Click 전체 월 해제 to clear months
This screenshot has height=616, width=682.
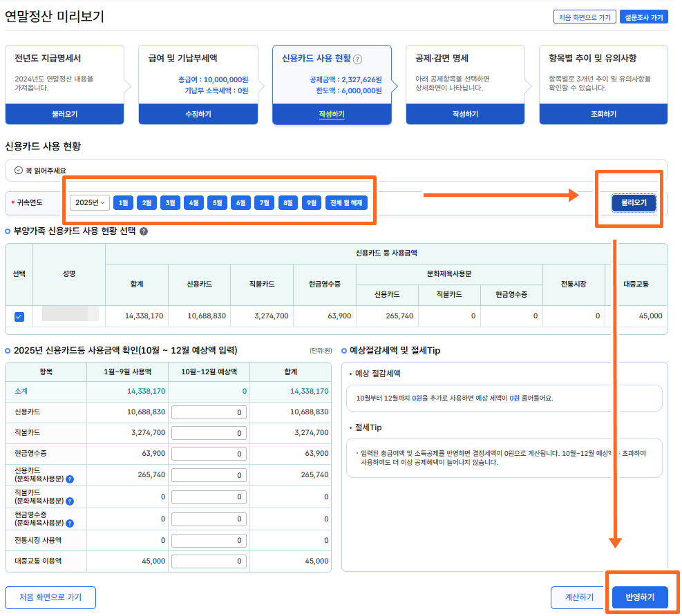[x=346, y=202]
